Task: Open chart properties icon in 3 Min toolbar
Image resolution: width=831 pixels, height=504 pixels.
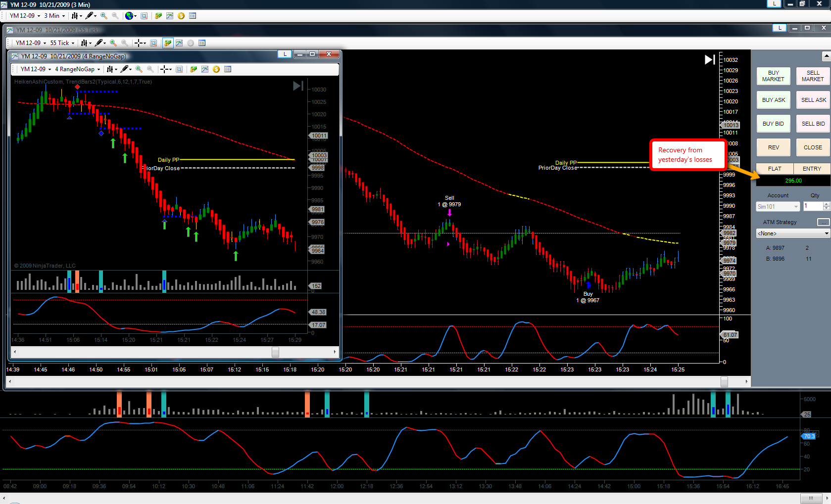Action: 193,16
